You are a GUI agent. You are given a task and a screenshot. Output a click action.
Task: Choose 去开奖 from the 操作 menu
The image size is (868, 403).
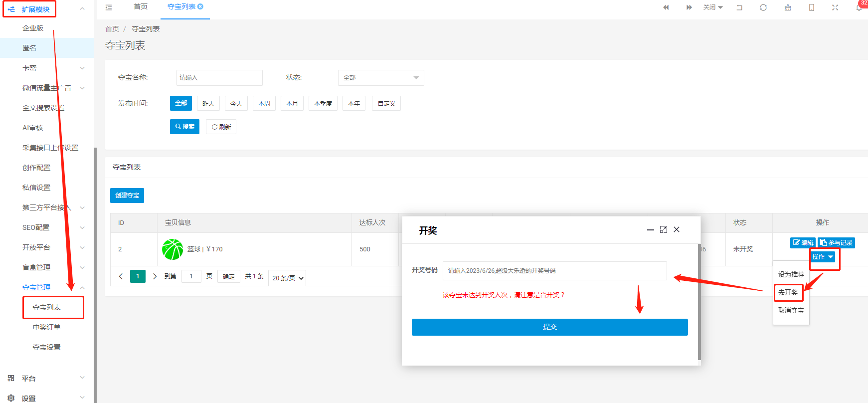tap(788, 292)
